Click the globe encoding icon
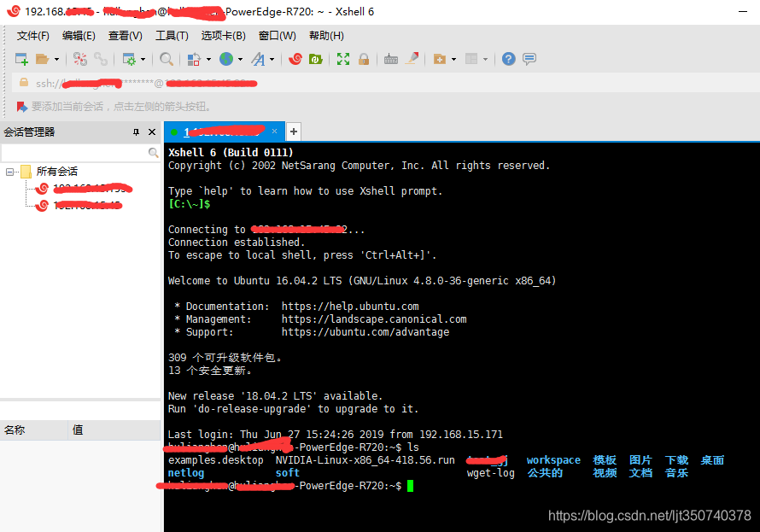Viewport: 760px width, 532px height. pos(226,59)
